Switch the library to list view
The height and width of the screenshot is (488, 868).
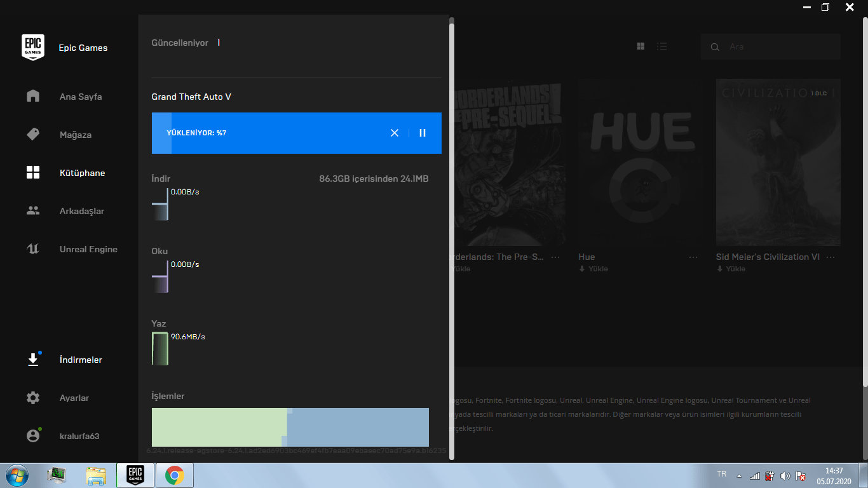(x=662, y=46)
